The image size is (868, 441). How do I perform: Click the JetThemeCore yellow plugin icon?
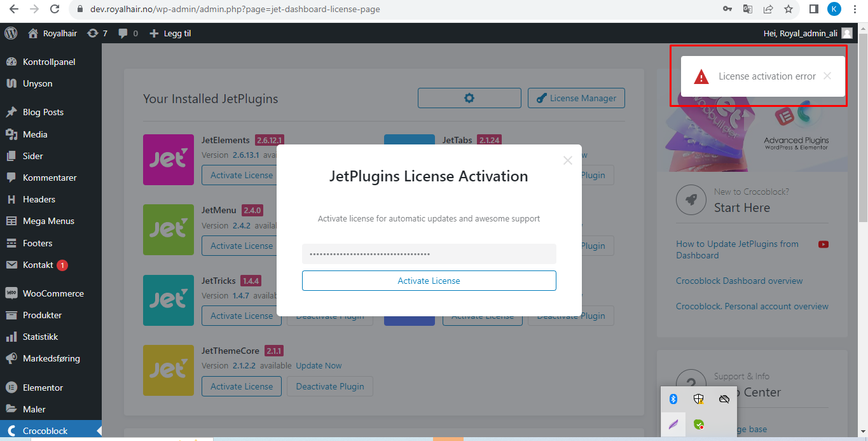[x=169, y=370]
